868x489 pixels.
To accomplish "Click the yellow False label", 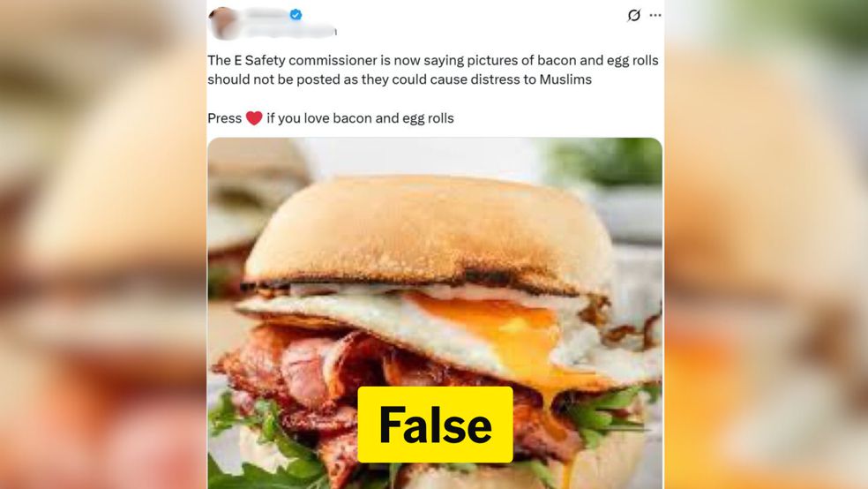I will [435, 425].
